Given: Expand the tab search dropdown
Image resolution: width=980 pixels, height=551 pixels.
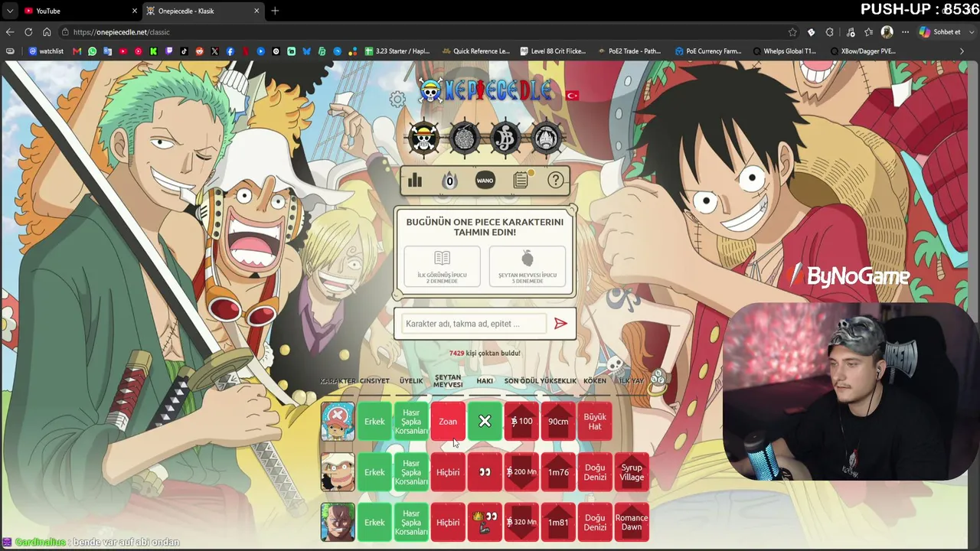Looking at the screenshot, I should (x=10, y=11).
